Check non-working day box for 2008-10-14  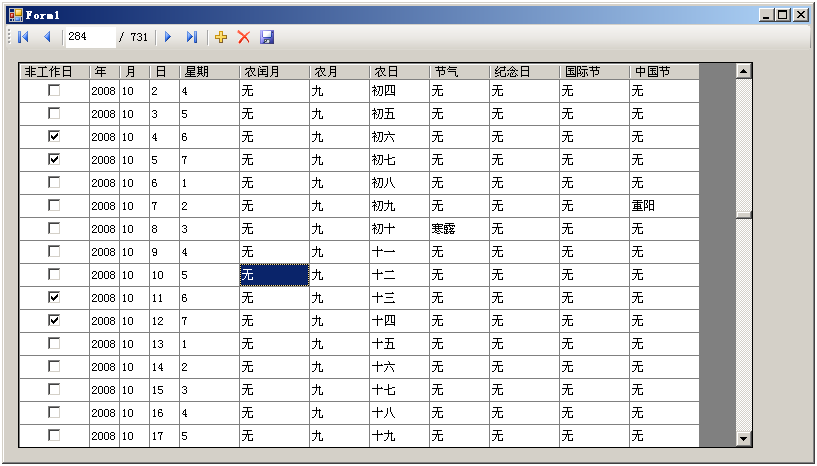[x=54, y=366]
